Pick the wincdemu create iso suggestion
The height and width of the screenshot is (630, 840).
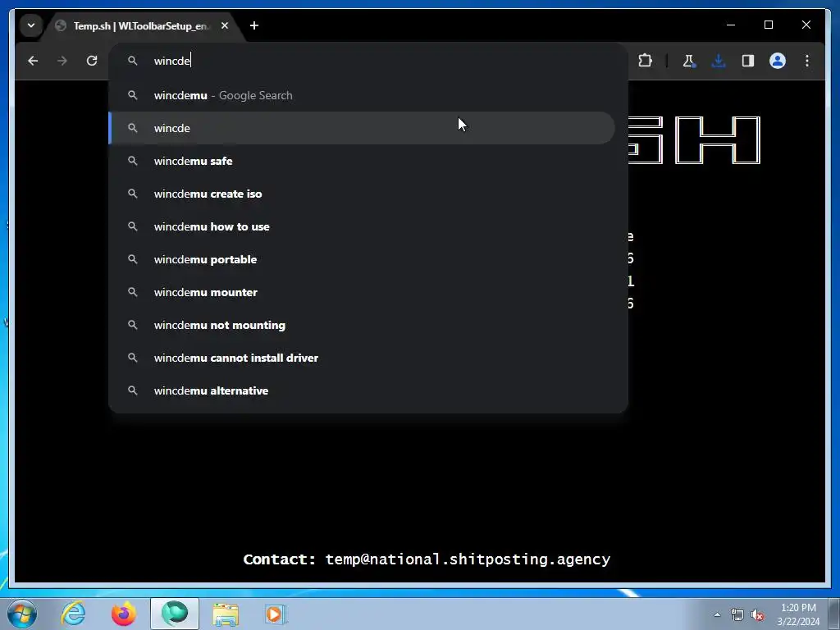(x=362, y=194)
